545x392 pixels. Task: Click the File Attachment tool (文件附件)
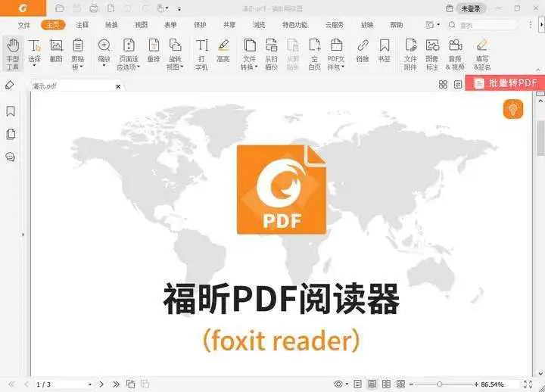point(410,54)
